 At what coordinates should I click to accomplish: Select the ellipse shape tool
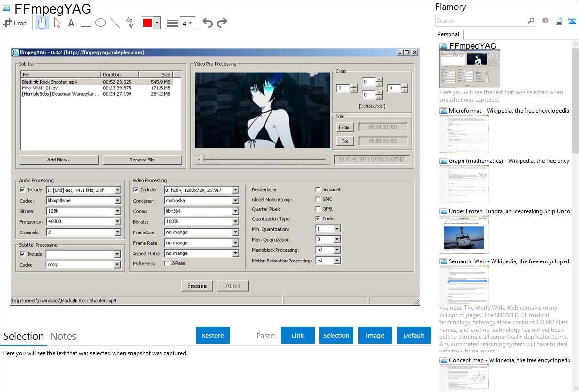pos(101,23)
